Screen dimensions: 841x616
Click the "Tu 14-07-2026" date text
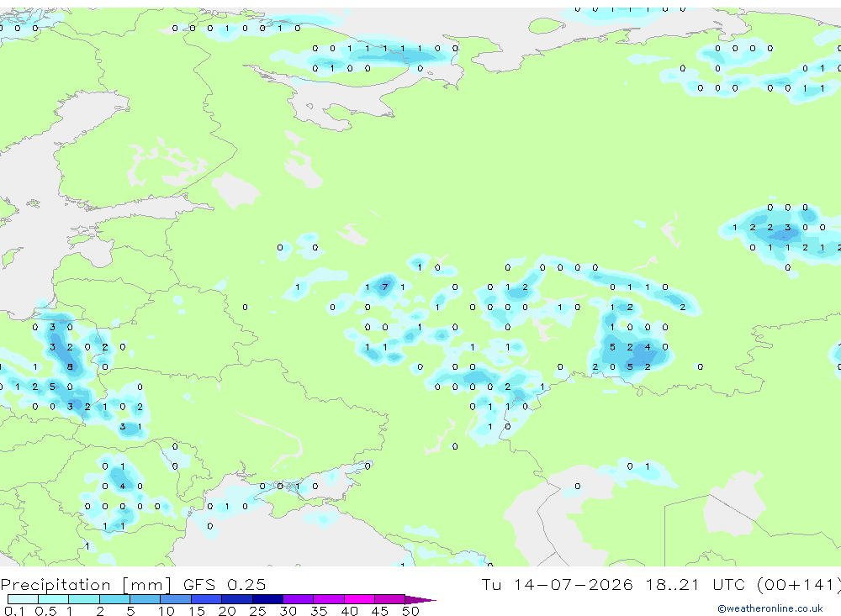tap(557, 584)
